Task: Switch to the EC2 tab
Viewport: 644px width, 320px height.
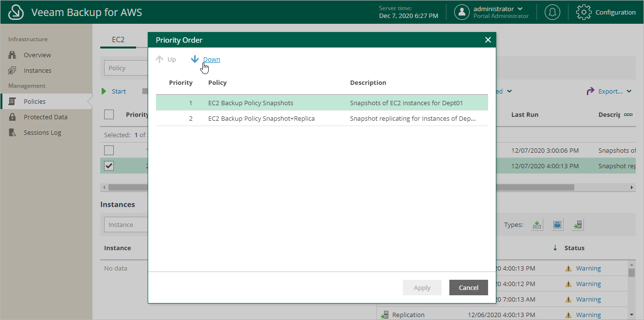Action: click(118, 40)
